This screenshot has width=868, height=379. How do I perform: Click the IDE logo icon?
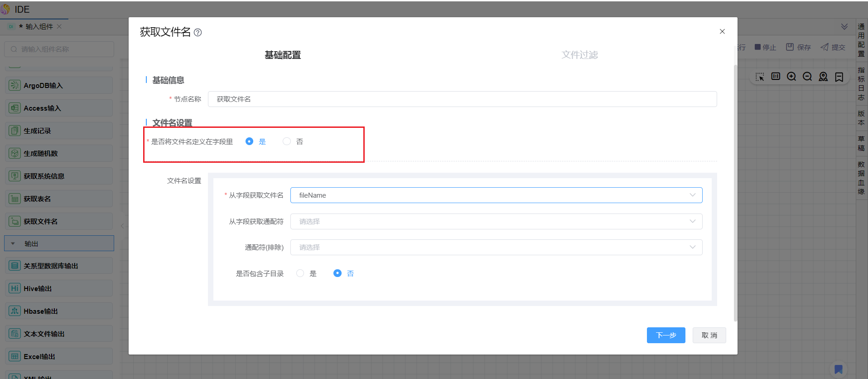click(x=5, y=9)
